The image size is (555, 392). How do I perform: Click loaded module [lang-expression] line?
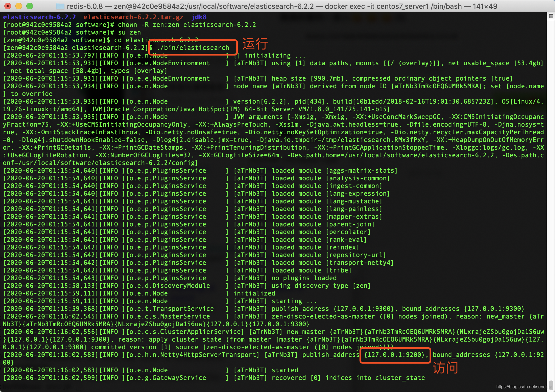point(196,194)
